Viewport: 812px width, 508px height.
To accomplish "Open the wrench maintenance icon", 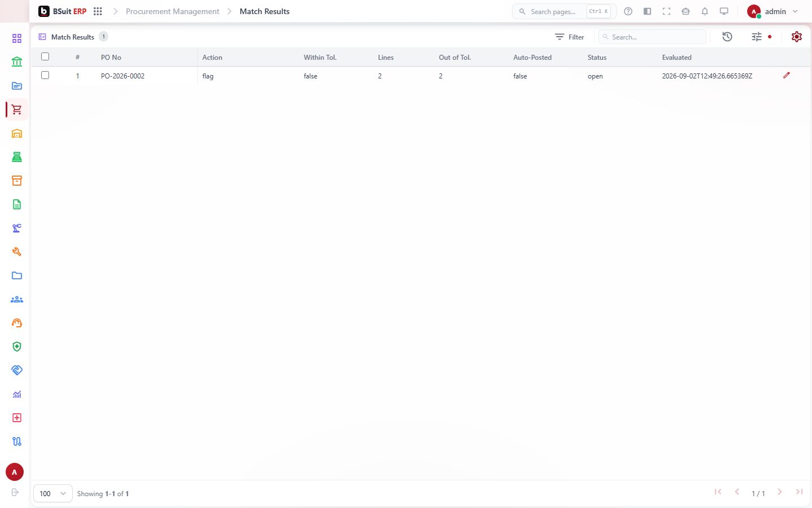I will point(17,252).
